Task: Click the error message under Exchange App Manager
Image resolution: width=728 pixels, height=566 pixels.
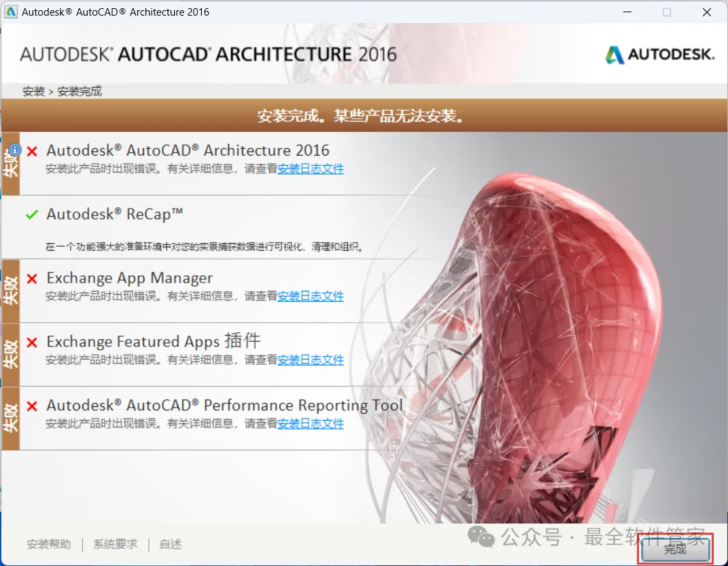Action: (194, 296)
